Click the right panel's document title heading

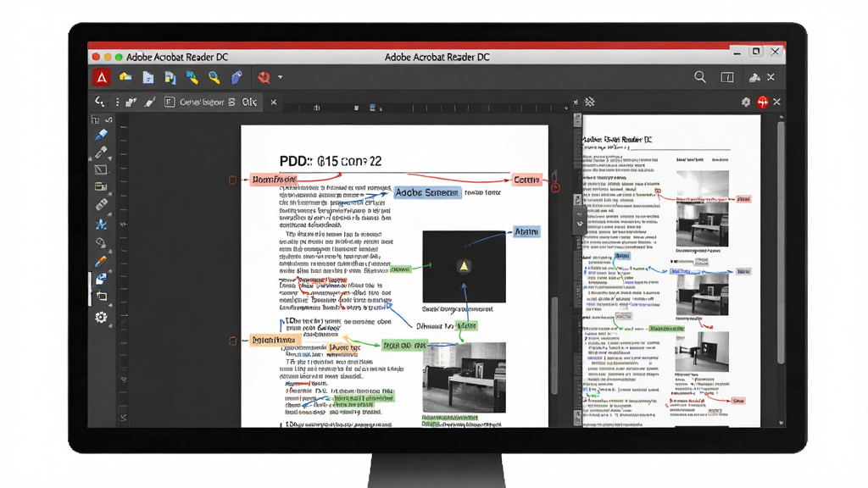tap(616, 140)
